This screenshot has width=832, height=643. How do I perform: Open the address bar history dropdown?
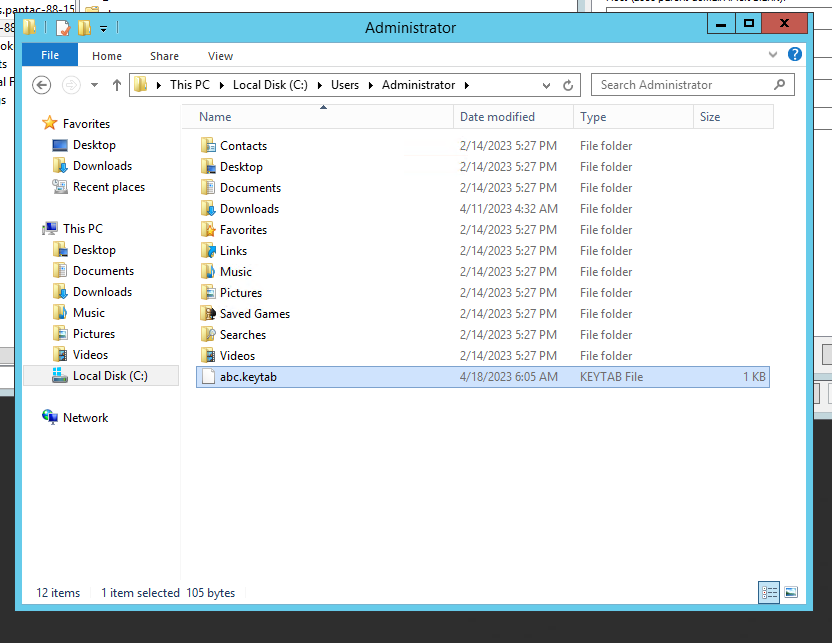click(x=546, y=85)
